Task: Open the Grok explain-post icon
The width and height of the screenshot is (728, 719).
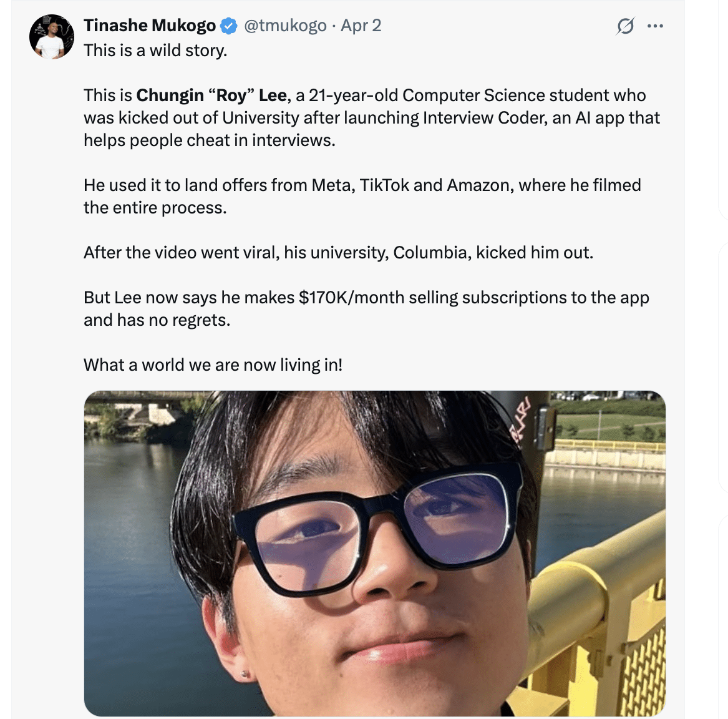Action: pyautogui.click(x=625, y=26)
